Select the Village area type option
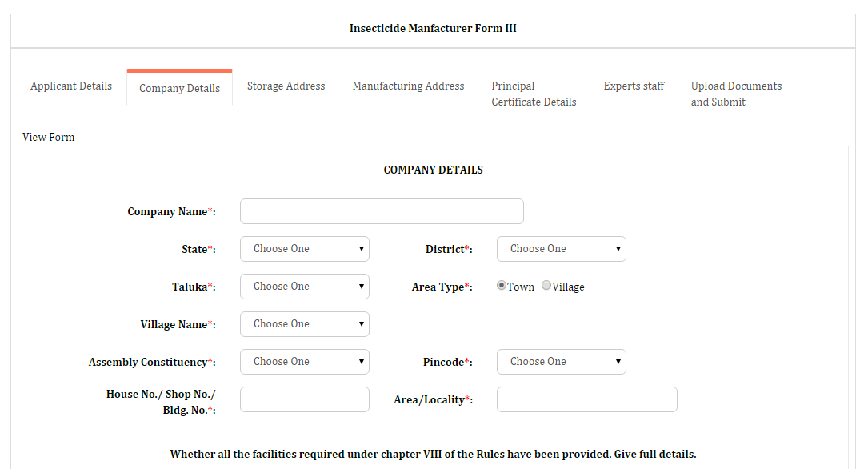This screenshot has width=868, height=469. [x=546, y=286]
